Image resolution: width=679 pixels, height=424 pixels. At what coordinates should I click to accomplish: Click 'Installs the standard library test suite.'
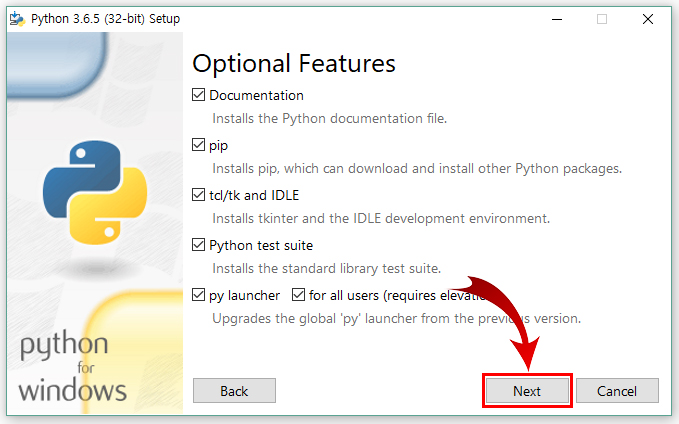click(x=327, y=269)
